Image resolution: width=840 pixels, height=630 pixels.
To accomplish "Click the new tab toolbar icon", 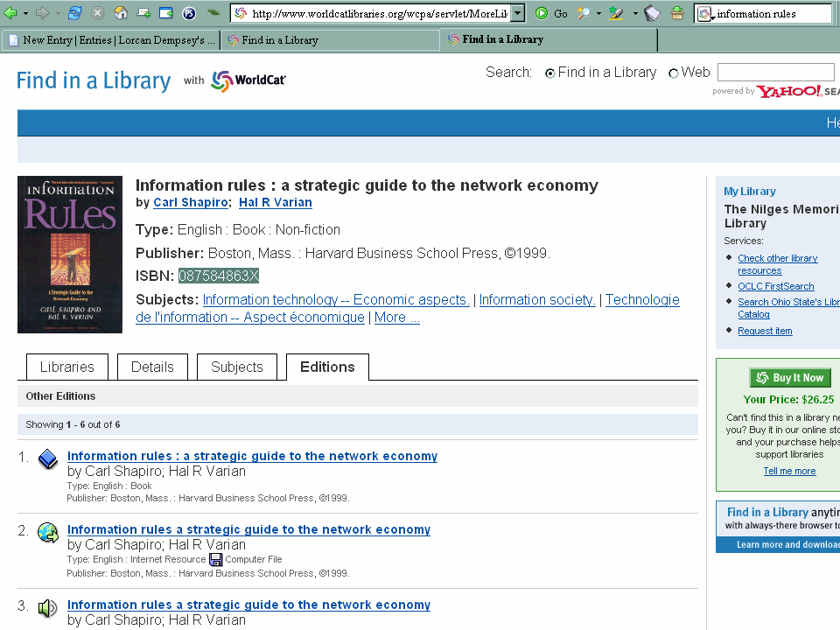I will tap(143, 13).
